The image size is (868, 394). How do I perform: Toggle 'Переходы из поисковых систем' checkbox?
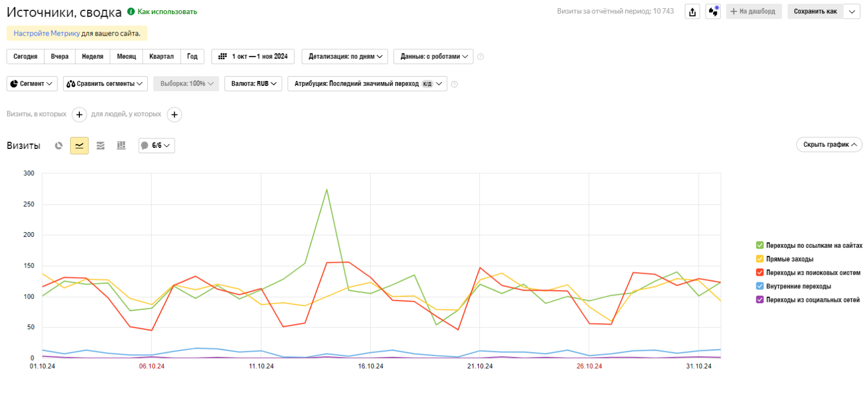coord(760,273)
